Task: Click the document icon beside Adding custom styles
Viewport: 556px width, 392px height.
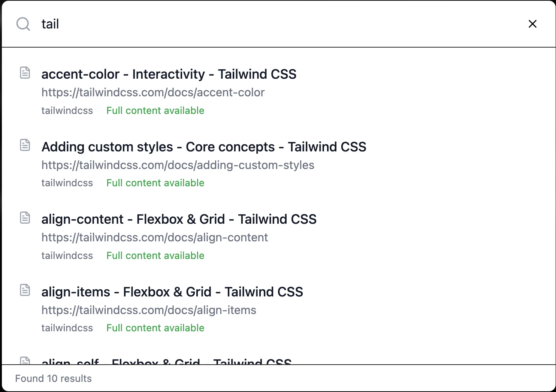Action: pos(25,145)
